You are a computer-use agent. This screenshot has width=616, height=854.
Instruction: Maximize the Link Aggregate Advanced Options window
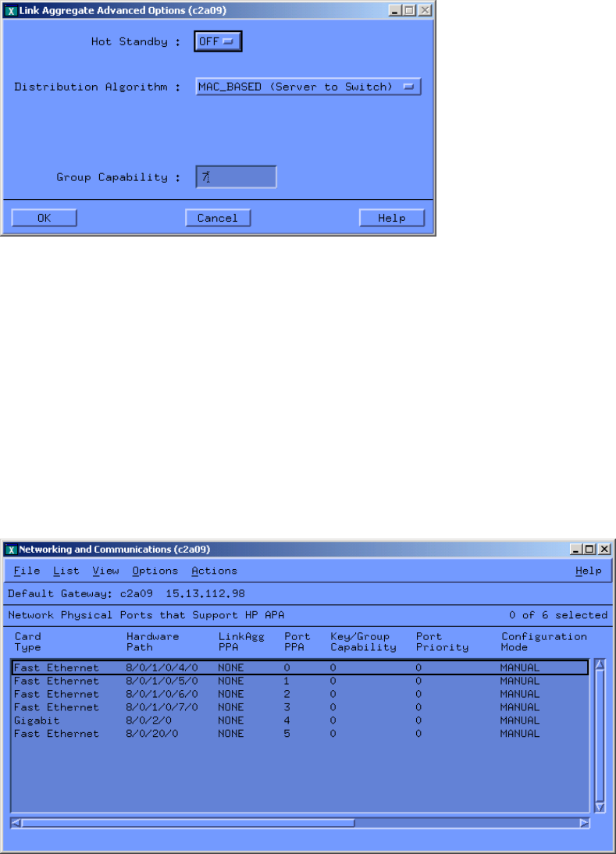click(410, 10)
